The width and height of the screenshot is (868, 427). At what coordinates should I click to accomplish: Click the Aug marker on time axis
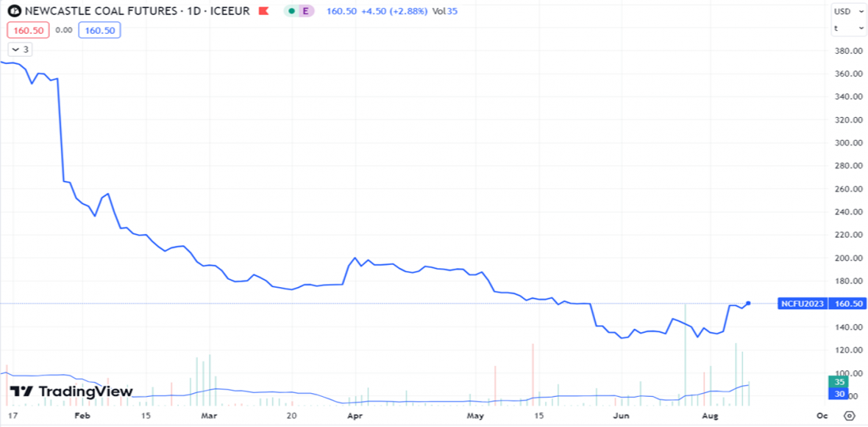tap(710, 416)
